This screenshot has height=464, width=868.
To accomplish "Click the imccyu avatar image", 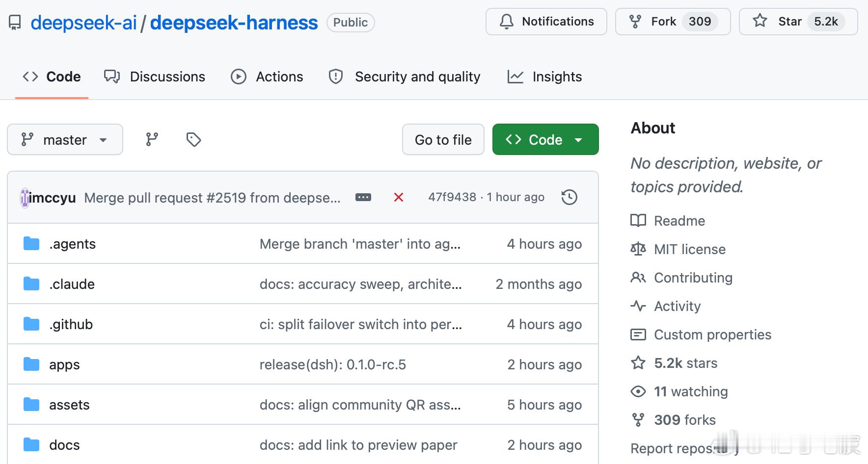I will [x=25, y=198].
